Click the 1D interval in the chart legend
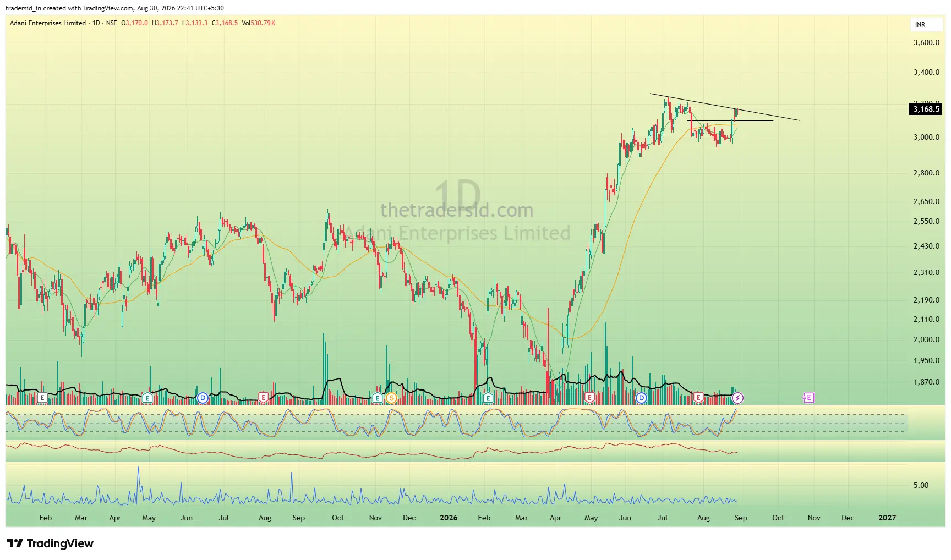The width and height of the screenshot is (951, 560). point(96,23)
